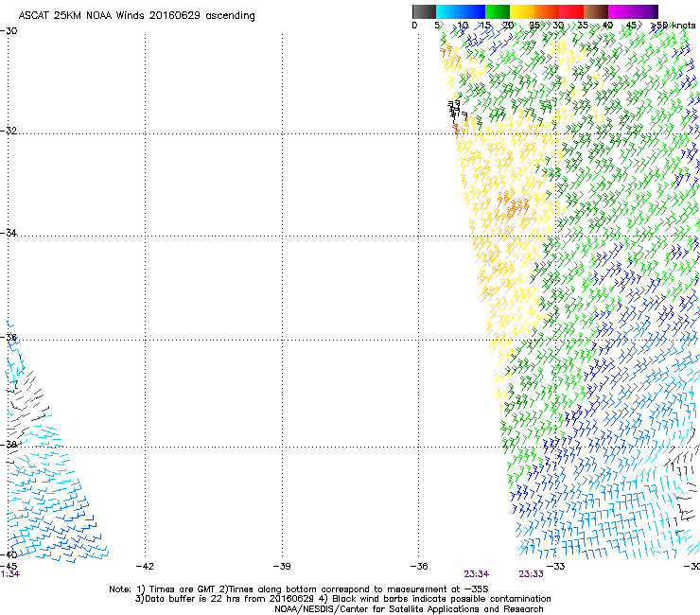Select the purple 45-50 knot color segment
Viewport: 700px width, 615px height.
[x=645, y=11]
